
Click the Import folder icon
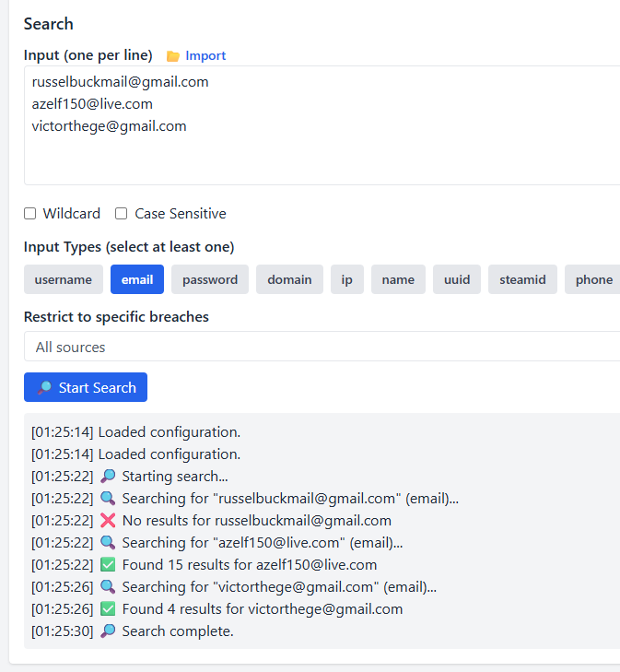click(172, 56)
